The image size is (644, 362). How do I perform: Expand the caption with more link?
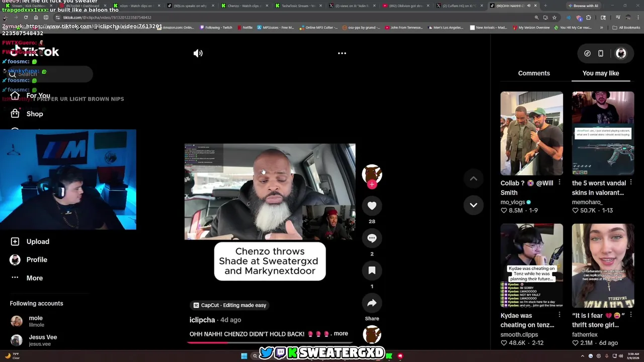tap(341, 334)
